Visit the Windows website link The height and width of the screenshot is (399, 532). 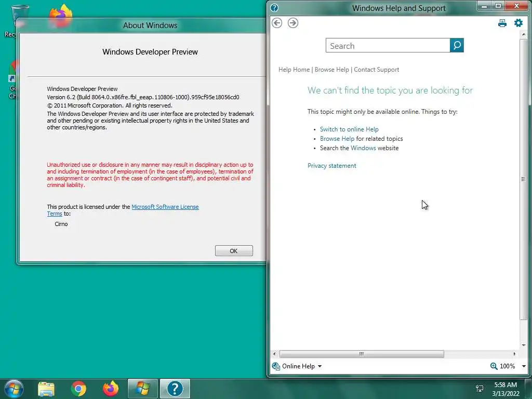coord(363,148)
